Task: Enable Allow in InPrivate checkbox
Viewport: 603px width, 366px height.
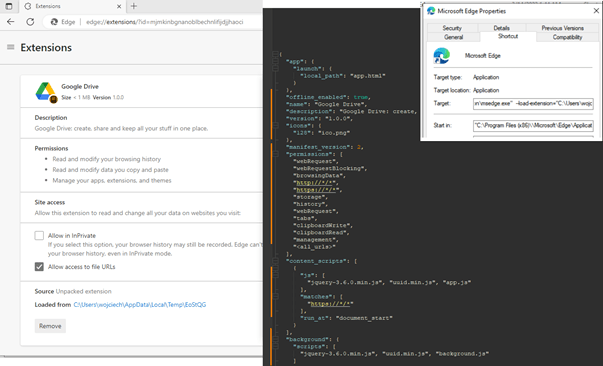Action: [39, 235]
